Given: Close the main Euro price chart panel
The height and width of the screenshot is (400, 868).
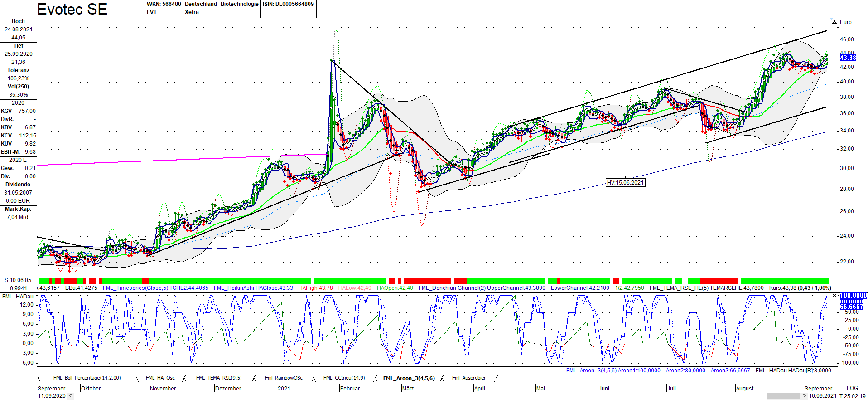Looking at the screenshot, I should click(x=834, y=21).
